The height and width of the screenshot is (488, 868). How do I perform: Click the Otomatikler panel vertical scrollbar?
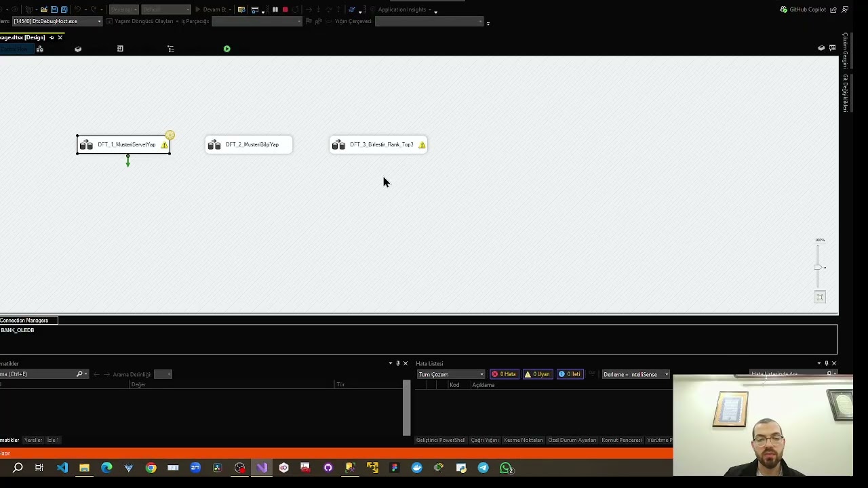(407, 407)
